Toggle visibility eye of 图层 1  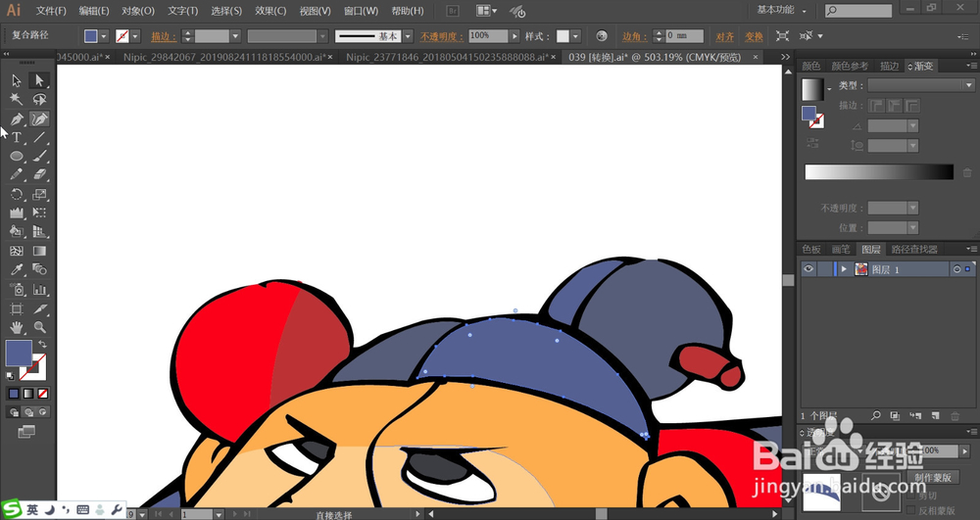[x=808, y=269]
